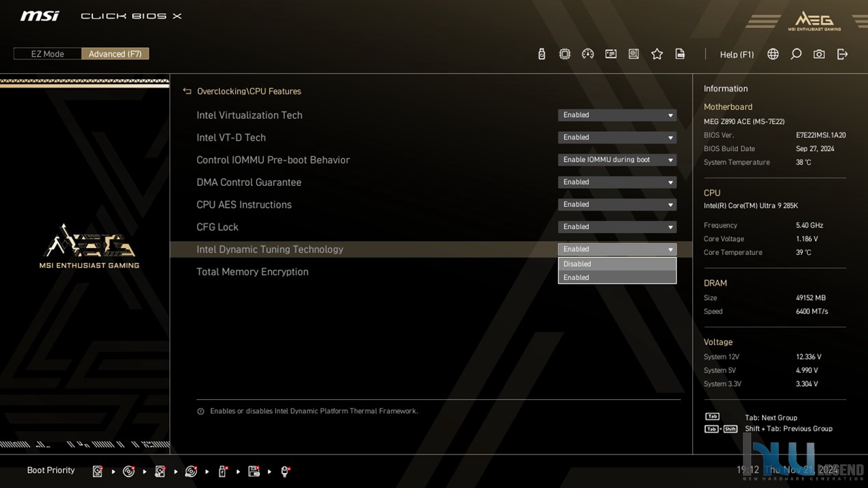The height and width of the screenshot is (488, 868).
Task: Open the speedometer gauge toolbar icon
Action: 588,54
